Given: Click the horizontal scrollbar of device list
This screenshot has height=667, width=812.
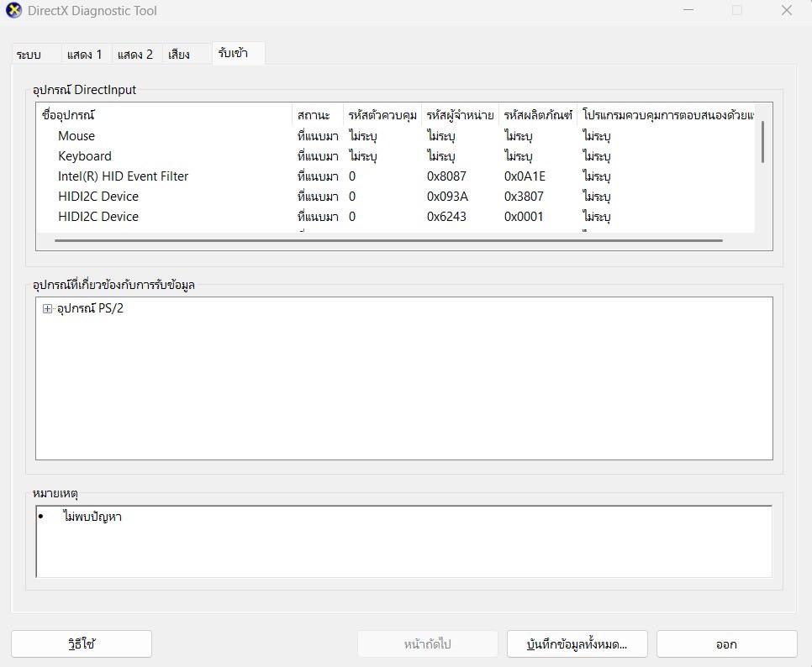Looking at the screenshot, I should coord(387,240).
